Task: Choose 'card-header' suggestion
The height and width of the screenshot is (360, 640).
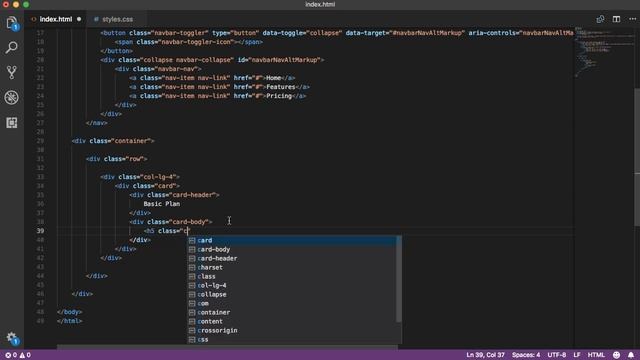Action: (x=291, y=258)
